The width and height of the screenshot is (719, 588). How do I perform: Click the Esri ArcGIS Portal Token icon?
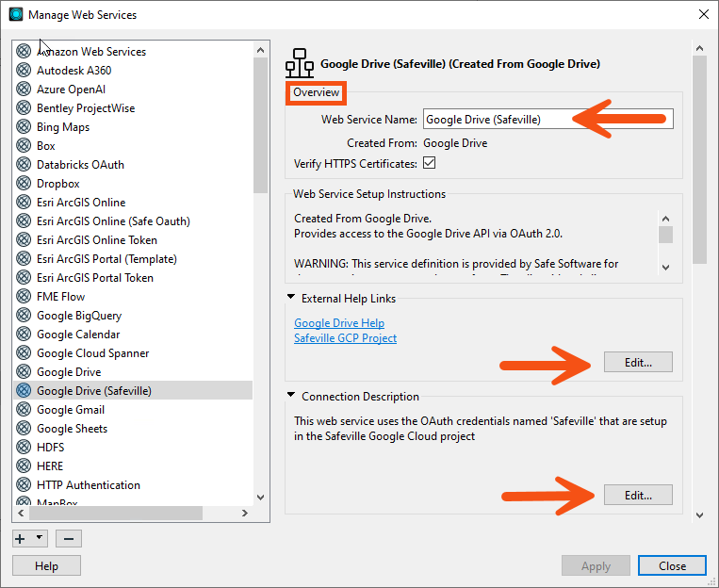24,277
